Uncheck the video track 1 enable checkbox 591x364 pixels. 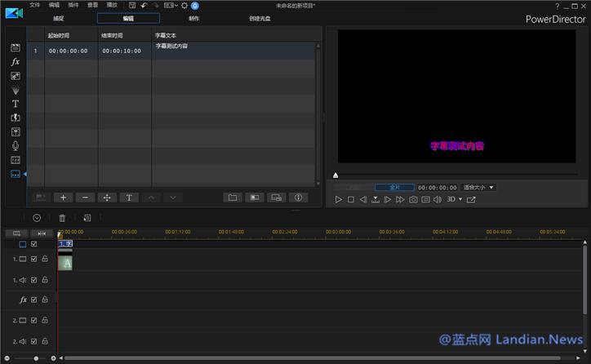[x=34, y=259]
